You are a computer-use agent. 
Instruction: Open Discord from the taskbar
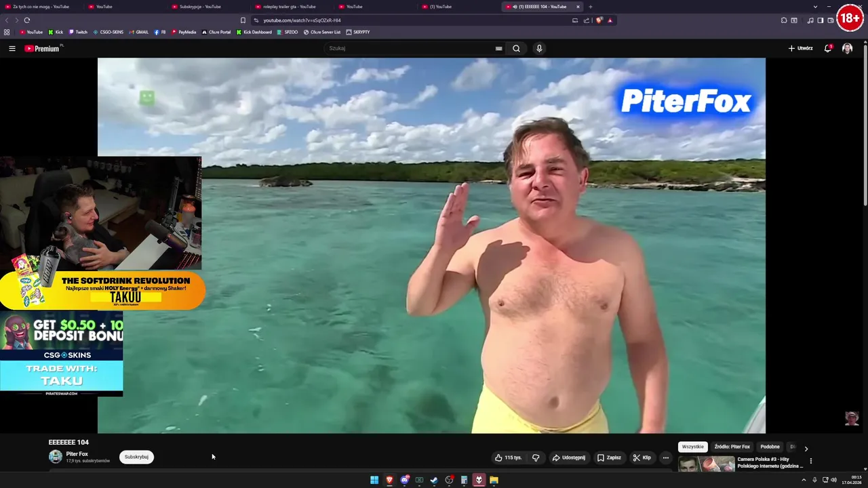point(404,480)
